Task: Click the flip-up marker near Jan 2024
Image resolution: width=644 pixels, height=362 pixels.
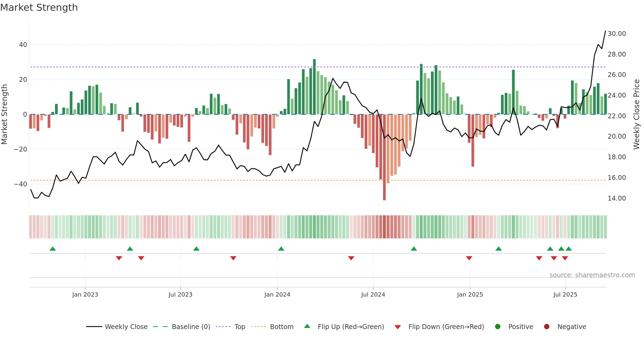Action: pyautogui.click(x=281, y=249)
